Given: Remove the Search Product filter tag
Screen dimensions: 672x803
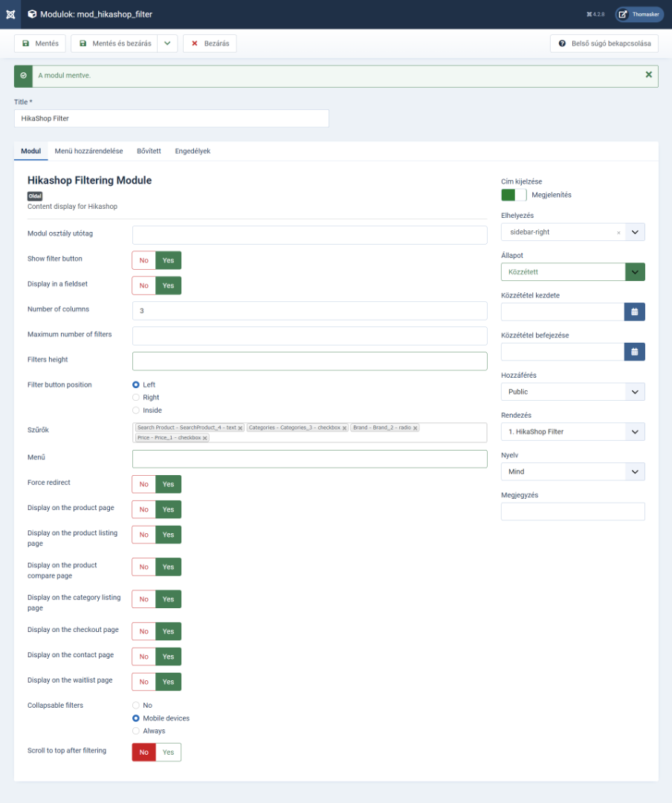Looking at the screenshot, I should pyautogui.click(x=240, y=428).
